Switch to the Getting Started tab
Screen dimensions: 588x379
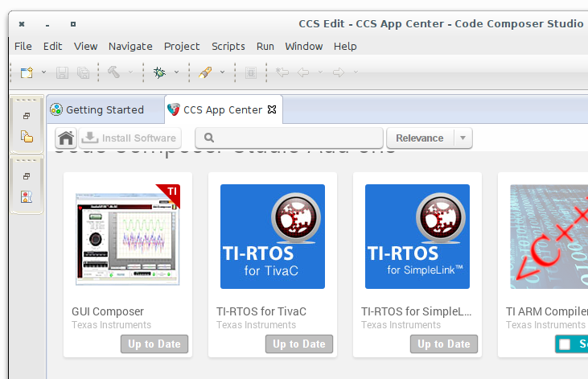(105, 109)
